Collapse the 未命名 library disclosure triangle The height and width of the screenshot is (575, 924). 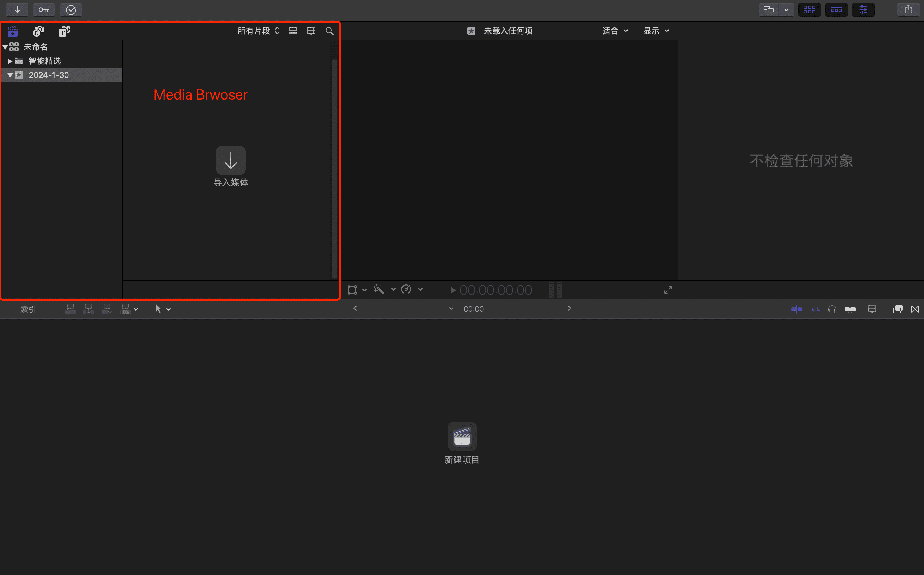(x=5, y=47)
